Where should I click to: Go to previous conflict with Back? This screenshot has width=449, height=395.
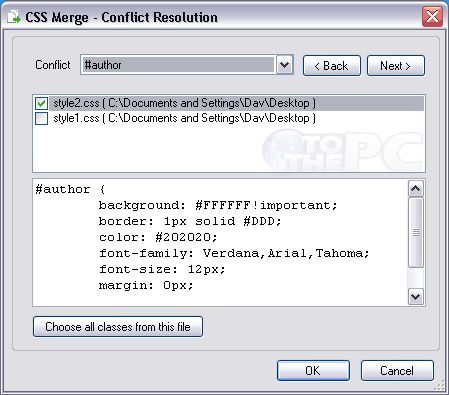(x=332, y=66)
